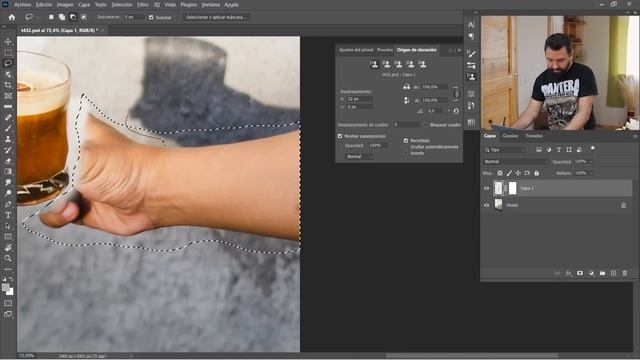Create new group folder icon
Image resolution: width=640 pixels, height=360 pixels.
(602, 273)
